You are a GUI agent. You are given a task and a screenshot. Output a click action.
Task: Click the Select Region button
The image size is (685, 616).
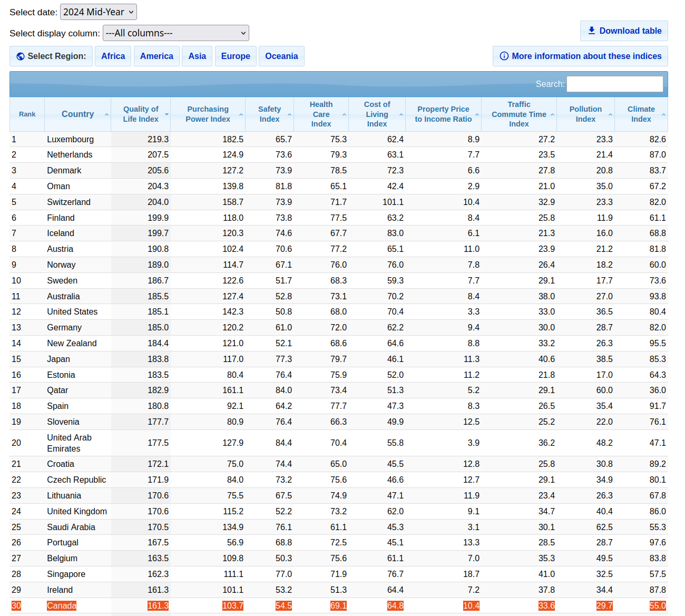point(51,56)
